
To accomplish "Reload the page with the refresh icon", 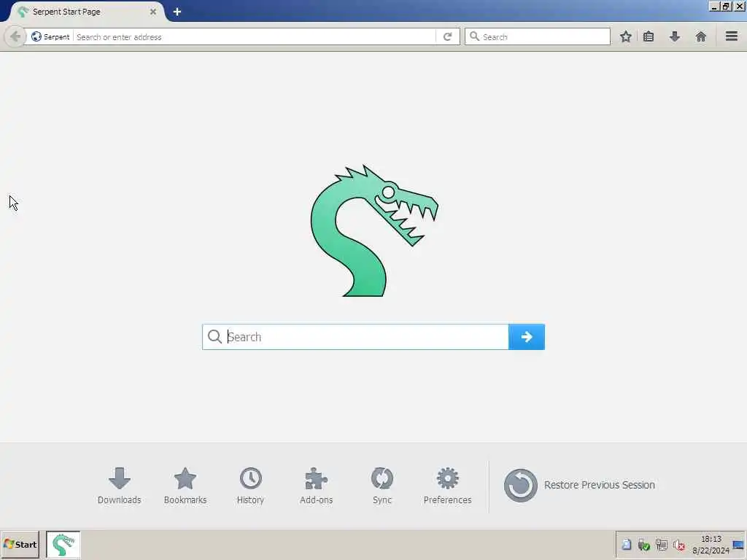I will point(447,36).
